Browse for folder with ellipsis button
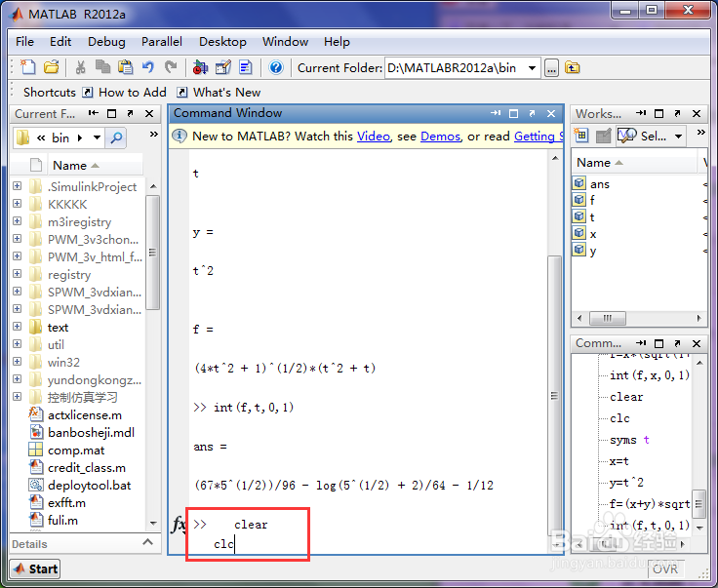718x588 pixels. pyautogui.click(x=552, y=68)
